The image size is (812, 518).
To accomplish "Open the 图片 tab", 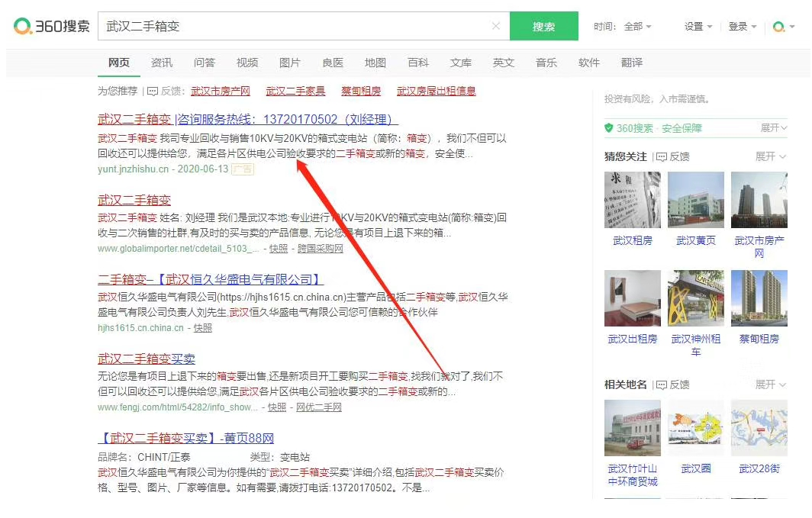I will 290,63.
